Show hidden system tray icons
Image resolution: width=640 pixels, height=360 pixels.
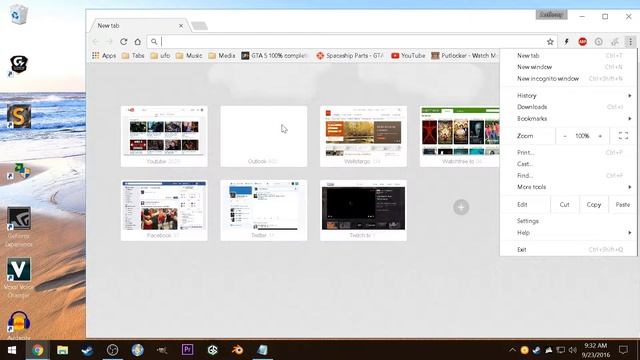pyautogui.click(x=512, y=350)
